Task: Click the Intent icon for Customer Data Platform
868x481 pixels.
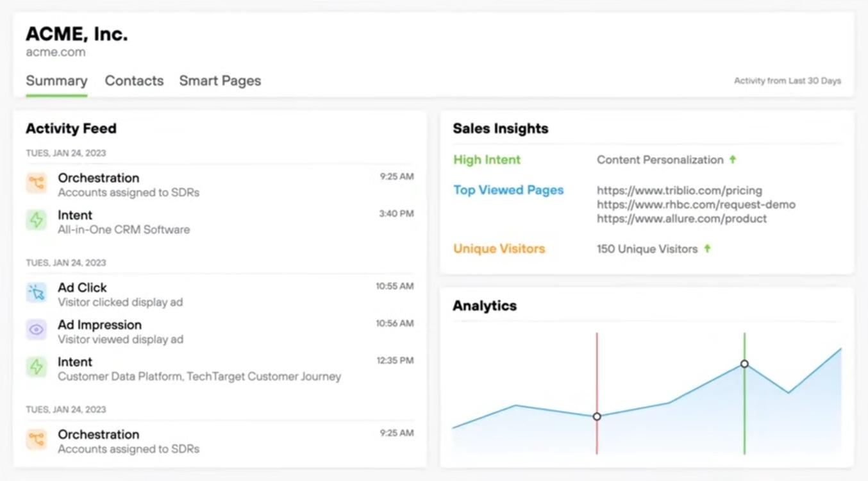Action: (x=37, y=367)
